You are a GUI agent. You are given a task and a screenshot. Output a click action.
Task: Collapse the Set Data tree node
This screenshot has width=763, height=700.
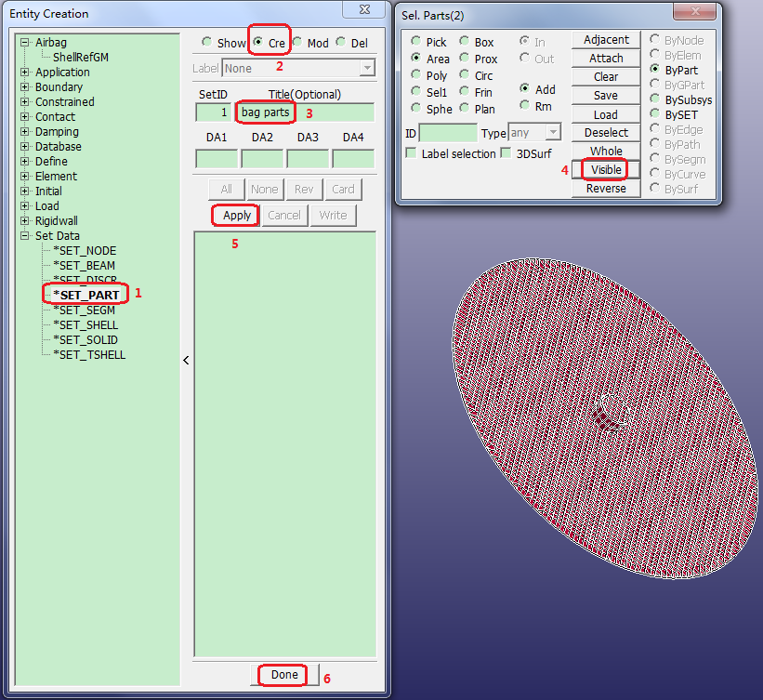(x=25, y=236)
